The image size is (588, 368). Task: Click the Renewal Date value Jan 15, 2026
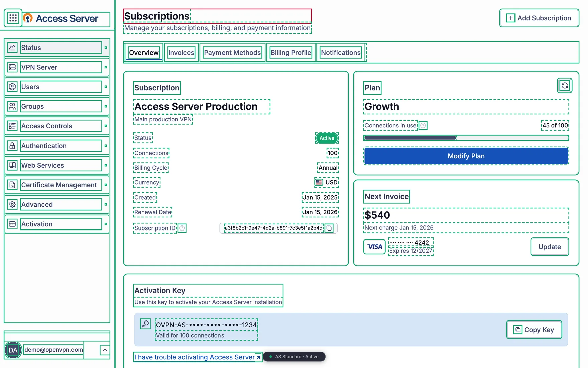pos(320,212)
